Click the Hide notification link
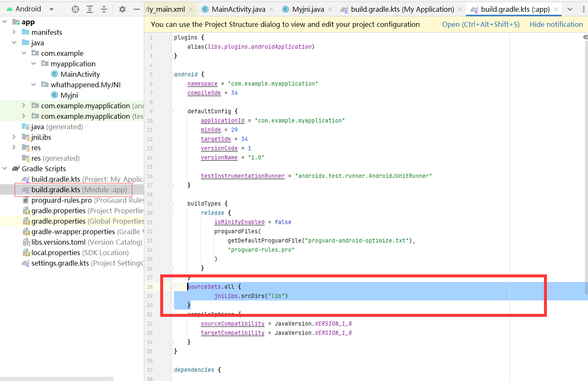This screenshot has width=588, height=381. pyautogui.click(x=556, y=24)
